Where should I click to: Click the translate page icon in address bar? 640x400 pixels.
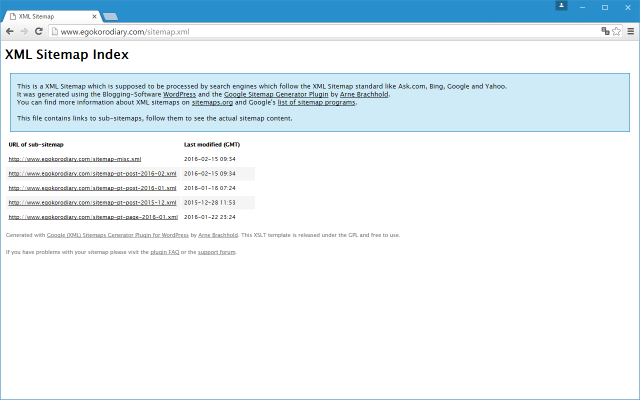605,32
